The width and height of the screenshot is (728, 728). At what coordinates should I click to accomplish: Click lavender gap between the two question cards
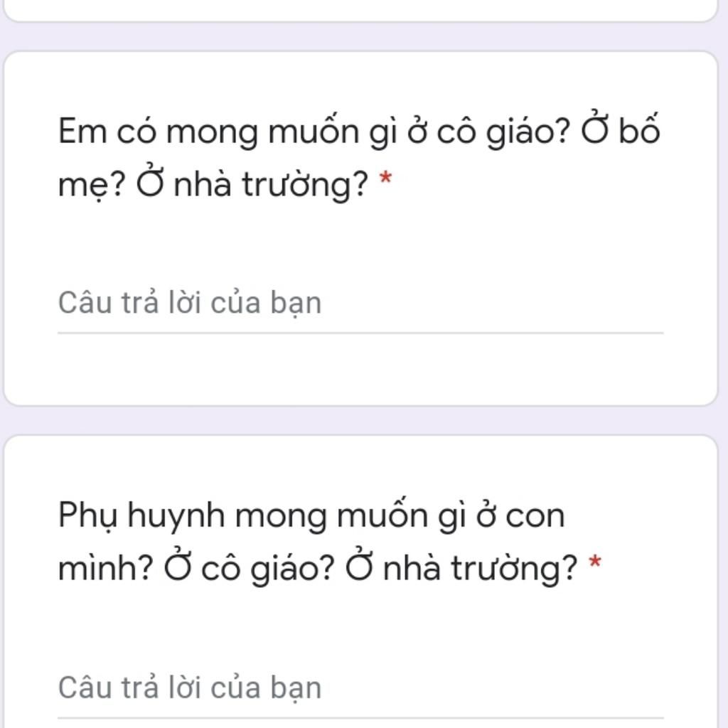360,420
